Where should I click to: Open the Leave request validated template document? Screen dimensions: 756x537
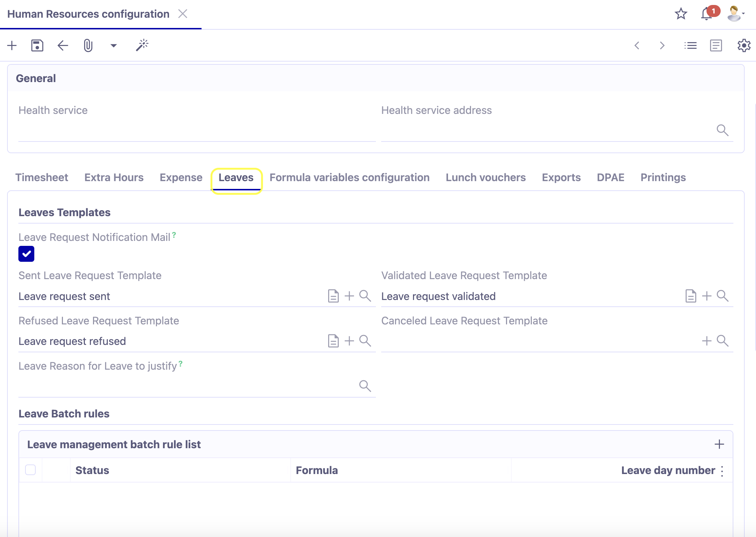[691, 296]
